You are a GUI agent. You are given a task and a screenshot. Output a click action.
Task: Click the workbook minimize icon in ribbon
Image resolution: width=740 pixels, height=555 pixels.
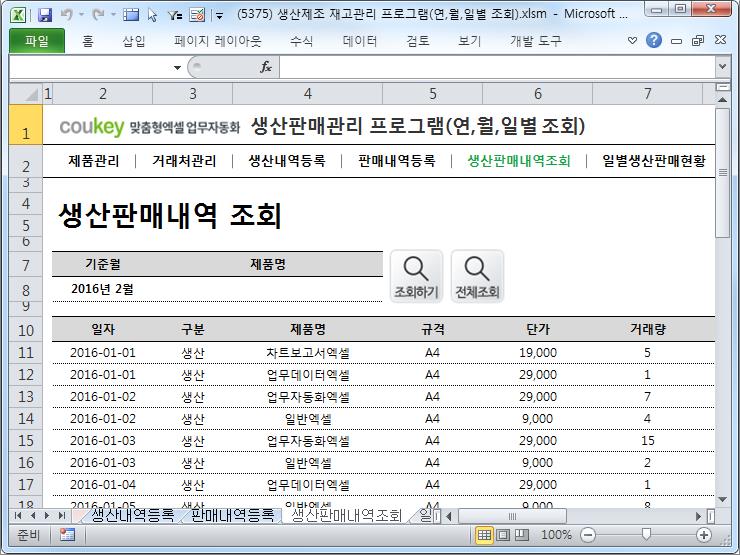click(676, 42)
